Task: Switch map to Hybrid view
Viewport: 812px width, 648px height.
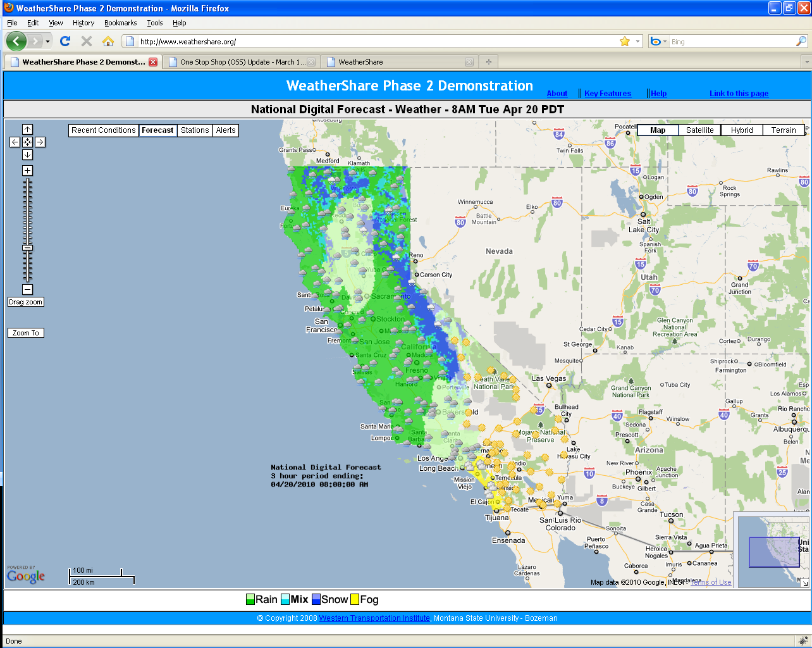Action: 742,130
